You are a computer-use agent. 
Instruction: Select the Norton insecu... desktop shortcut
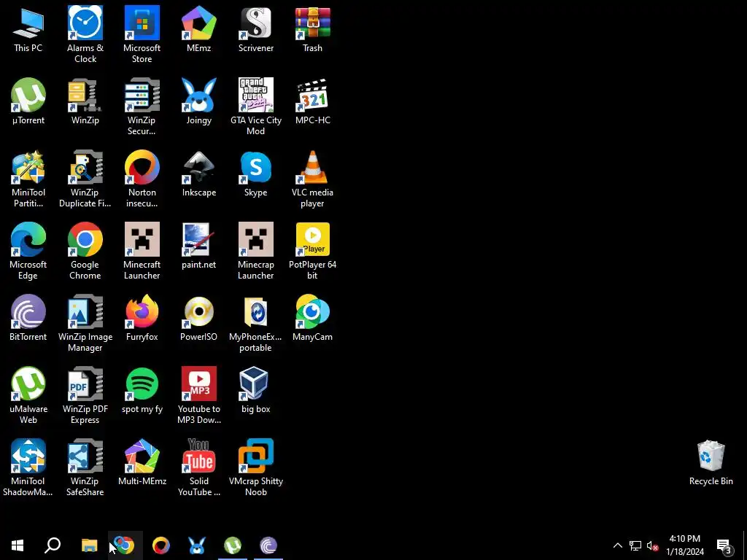[142, 179]
